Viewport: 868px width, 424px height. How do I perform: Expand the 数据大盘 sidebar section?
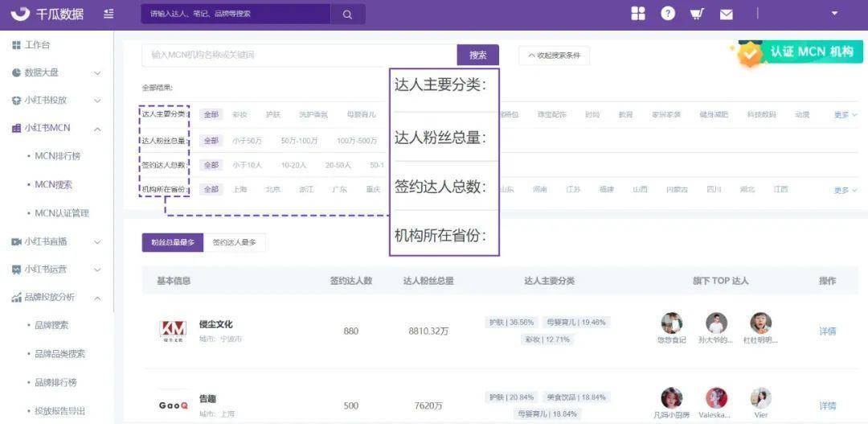96,72
